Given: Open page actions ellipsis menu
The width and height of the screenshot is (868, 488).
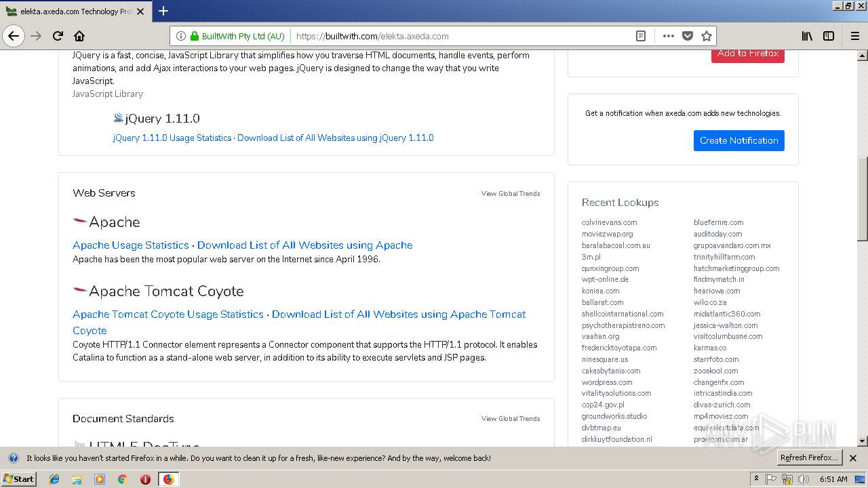Looking at the screenshot, I should click(x=668, y=36).
